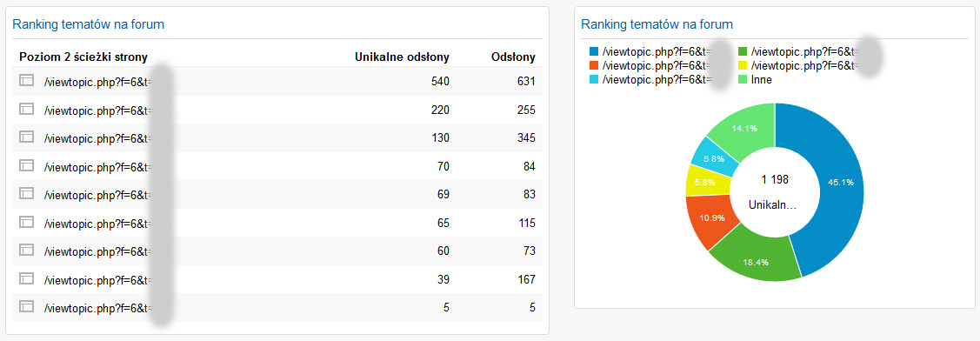Click the page icon in the 220 unique views row
Image resolution: width=980 pixels, height=341 pixels.
pos(26,108)
